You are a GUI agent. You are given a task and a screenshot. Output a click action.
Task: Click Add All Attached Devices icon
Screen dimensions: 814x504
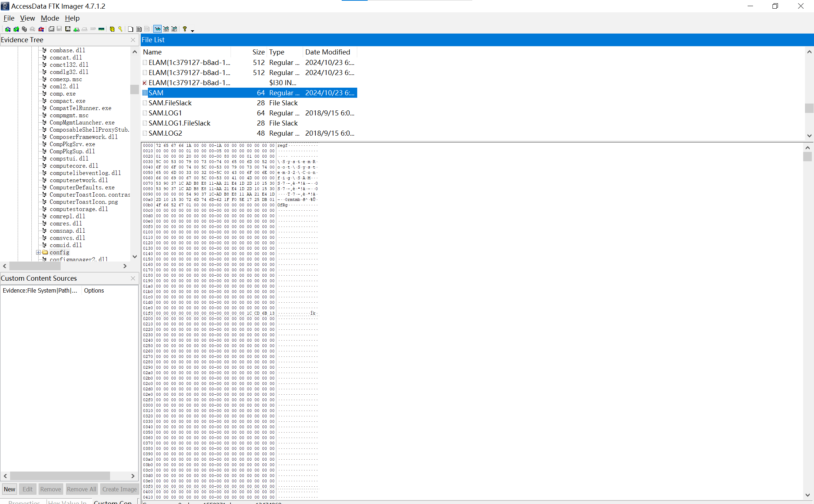click(x=16, y=29)
